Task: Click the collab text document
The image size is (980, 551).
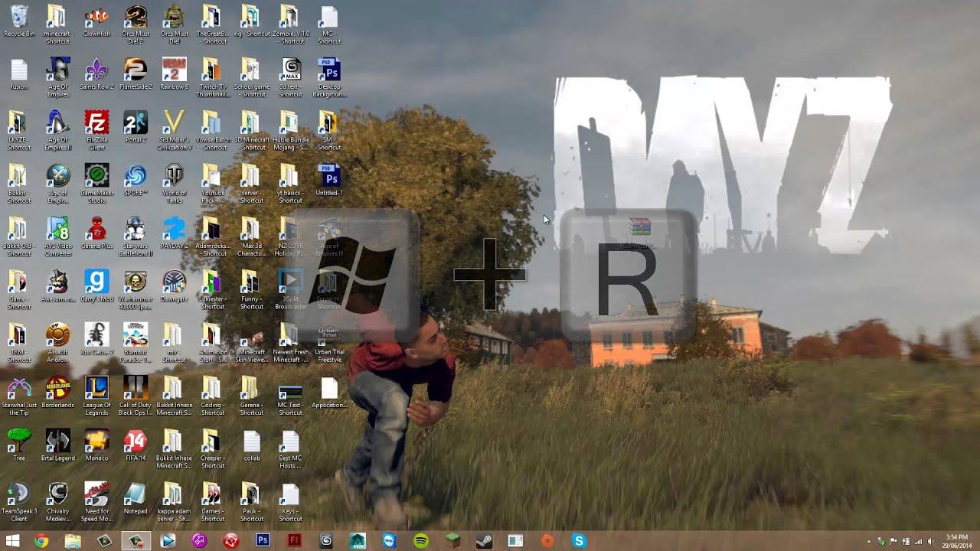Action: coord(252,445)
